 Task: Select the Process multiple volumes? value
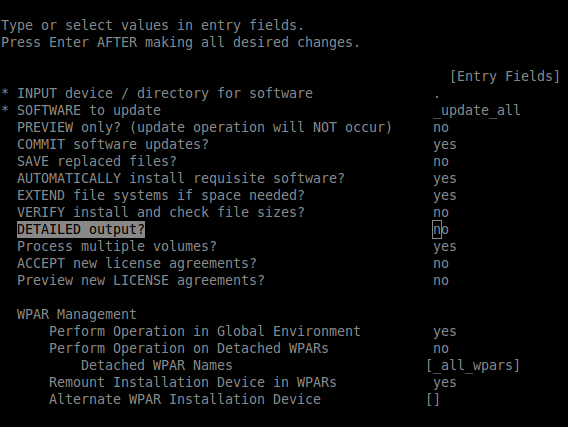pos(445,247)
